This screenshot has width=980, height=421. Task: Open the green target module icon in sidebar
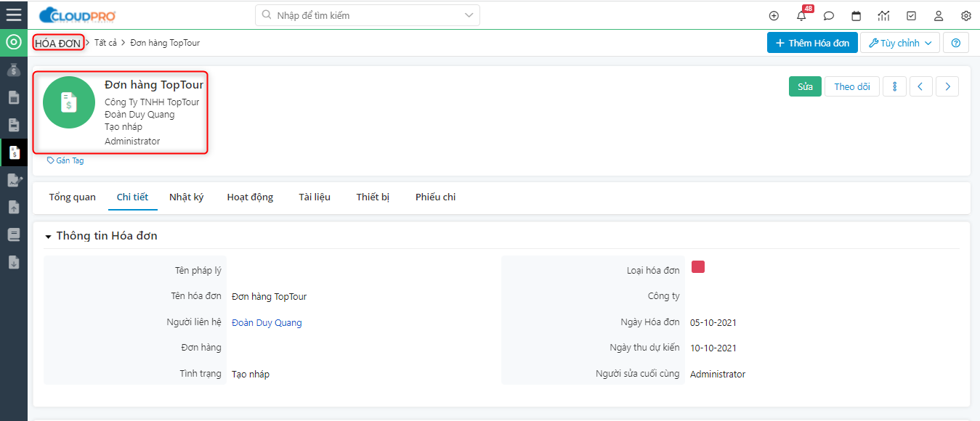[13, 42]
